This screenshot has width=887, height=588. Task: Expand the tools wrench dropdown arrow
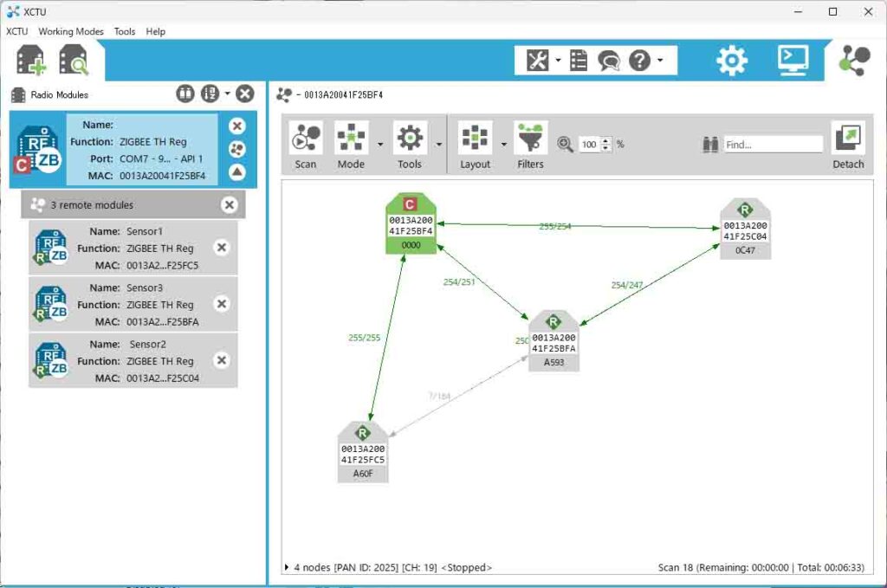click(558, 61)
